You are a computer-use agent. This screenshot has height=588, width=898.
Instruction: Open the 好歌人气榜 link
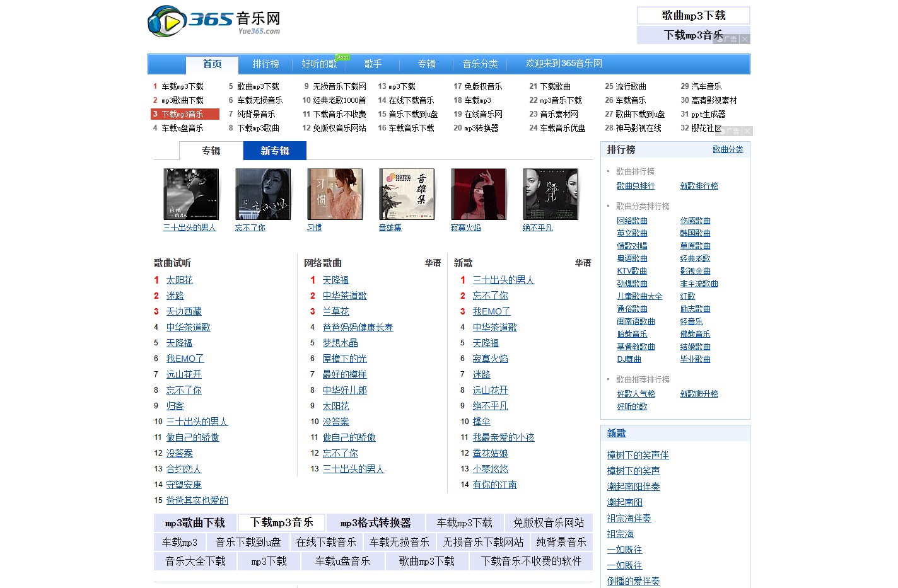point(636,394)
